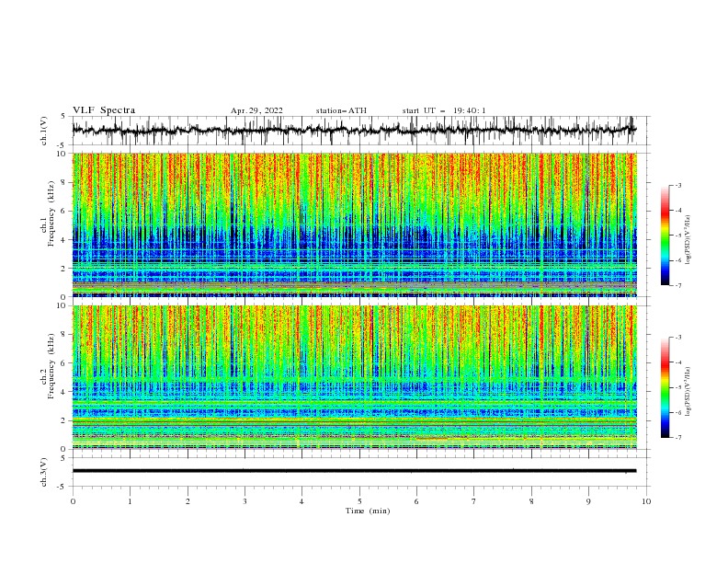Viewport: 728px width, 563px height.
Task: Click time axis tick label "3"
Action: [245, 501]
